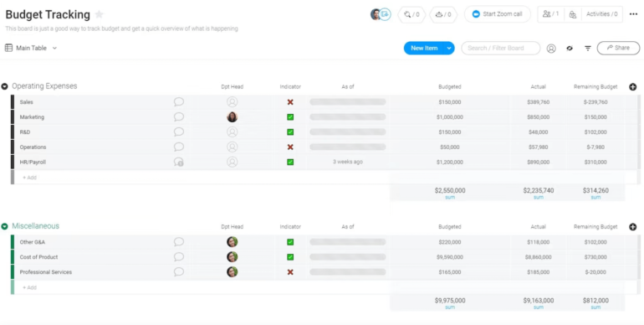Viewport: 644px width, 325px height.
Task: Open the Main Table view menu
Action: 31,48
